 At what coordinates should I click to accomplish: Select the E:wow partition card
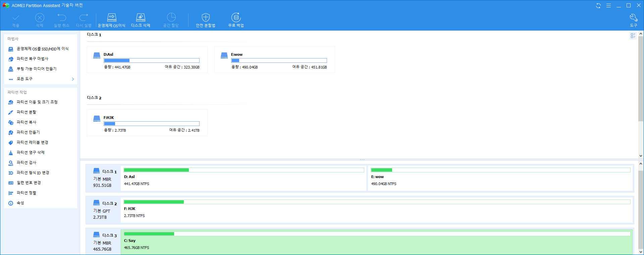point(275,59)
